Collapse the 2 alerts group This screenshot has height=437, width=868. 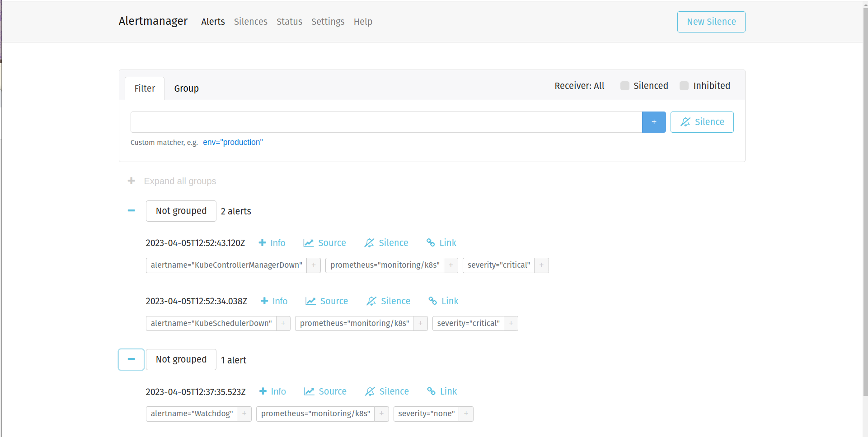131,211
